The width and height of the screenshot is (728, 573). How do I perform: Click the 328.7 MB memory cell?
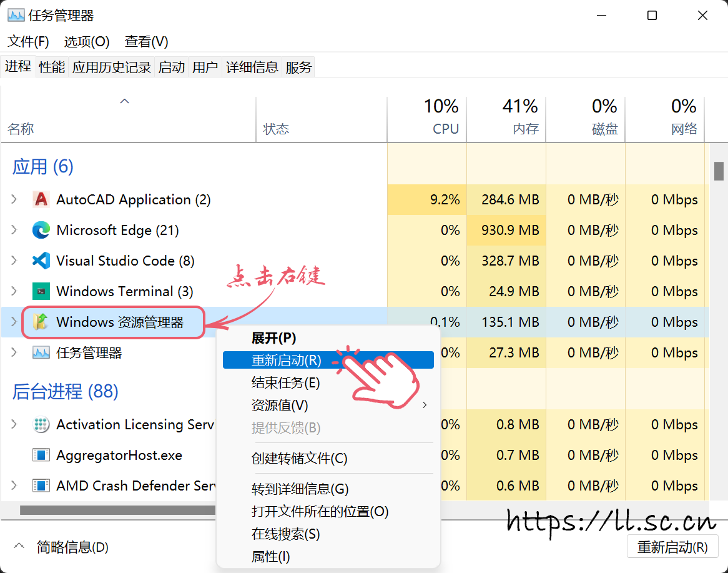click(x=506, y=261)
